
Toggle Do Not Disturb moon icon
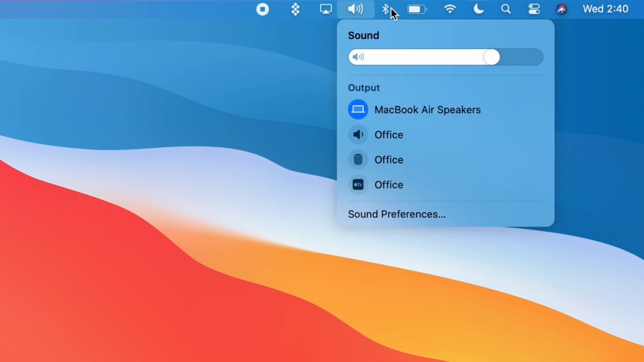478,9
